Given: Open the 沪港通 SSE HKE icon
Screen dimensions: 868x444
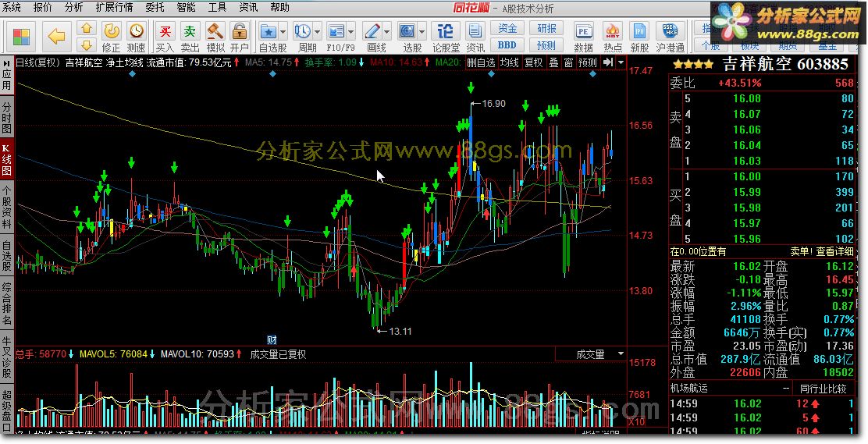Looking at the screenshot, I should click(x=670, y=37).
